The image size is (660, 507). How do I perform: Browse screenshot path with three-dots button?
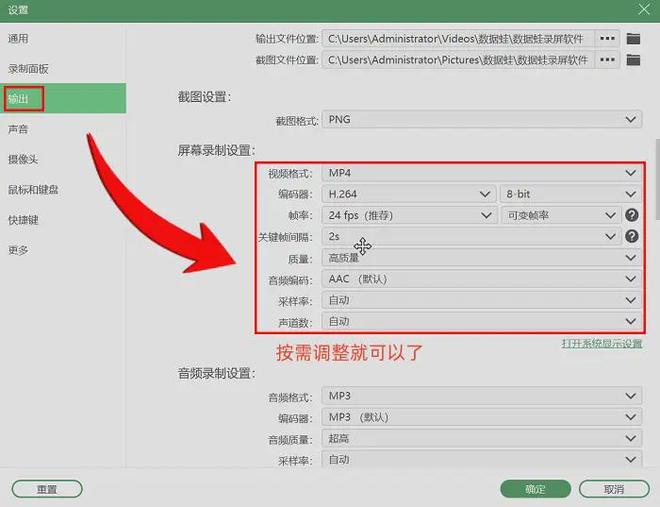point(607,60)
